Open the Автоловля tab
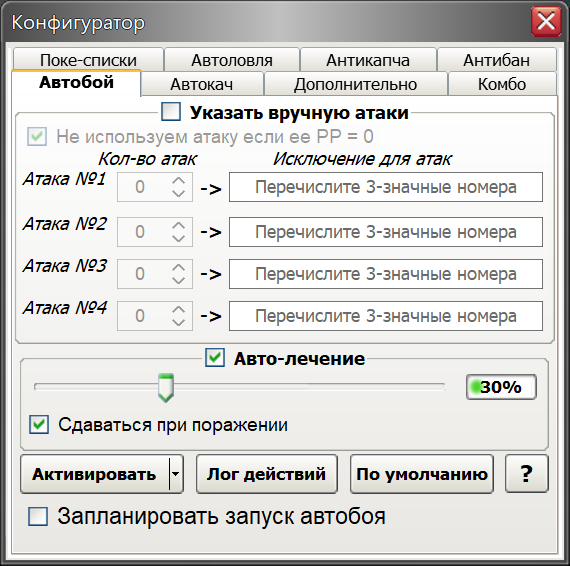The height and width of the screenshot is (566, 570). coord(232,60)
